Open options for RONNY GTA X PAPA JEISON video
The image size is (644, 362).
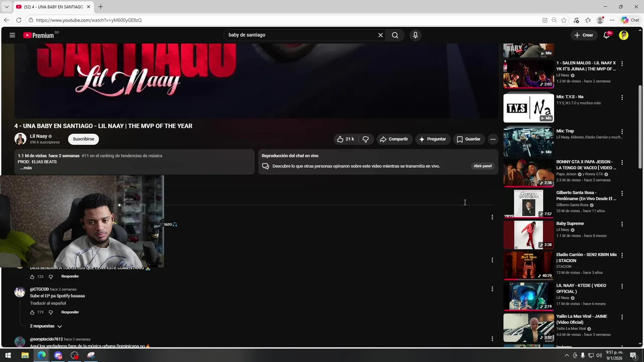coord(622,163)
